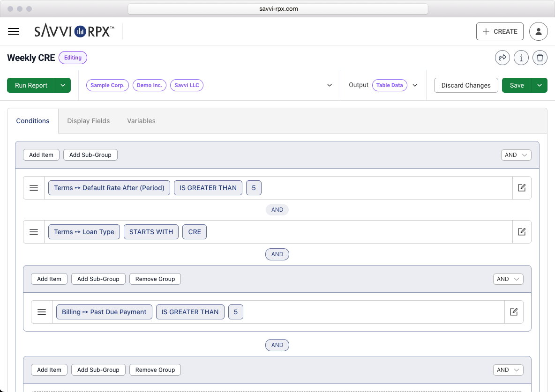The width and height of the screenshot is (555, 392).
Task: Click the Add Sub-Group button
Action: 90,155
